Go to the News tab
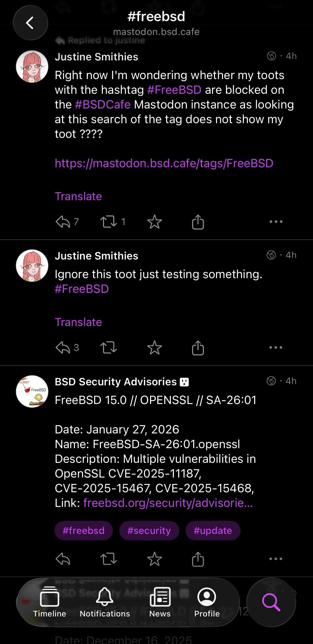Screen dimensions: 313x644 coord(160,603)
